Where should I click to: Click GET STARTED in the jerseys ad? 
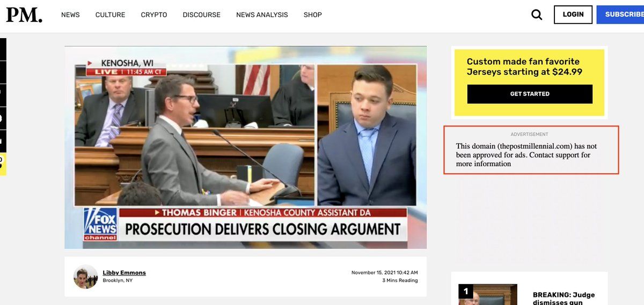[x=530, y=94]
